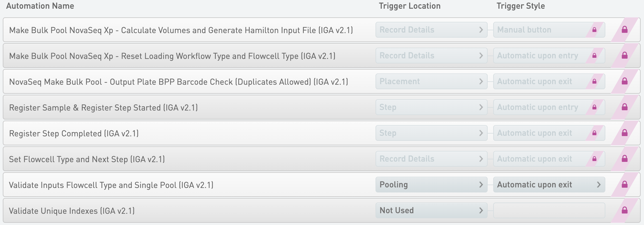Click row lock icon for Validate Inputs Flowcell Type

[625, 185]
